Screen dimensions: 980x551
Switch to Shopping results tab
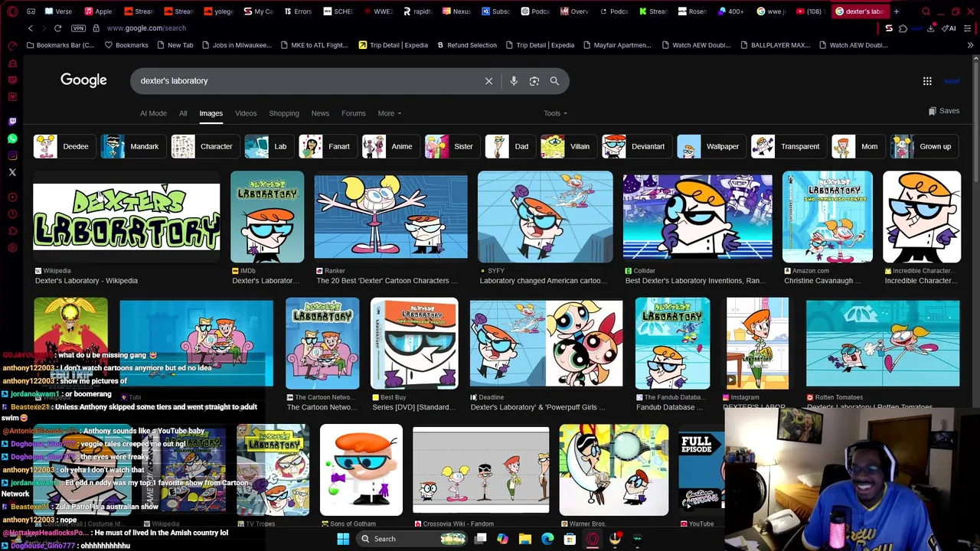[x=284, y=113]
